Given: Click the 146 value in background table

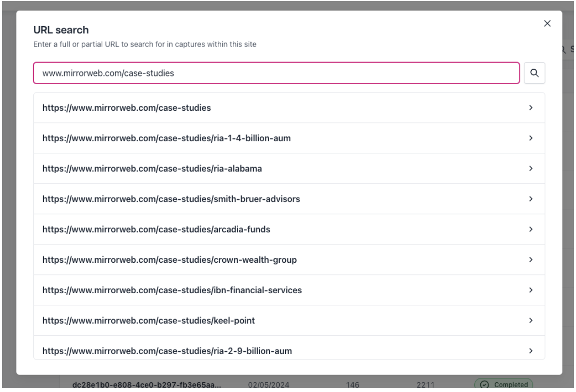Looking at the screenshot, I should 352,385.
